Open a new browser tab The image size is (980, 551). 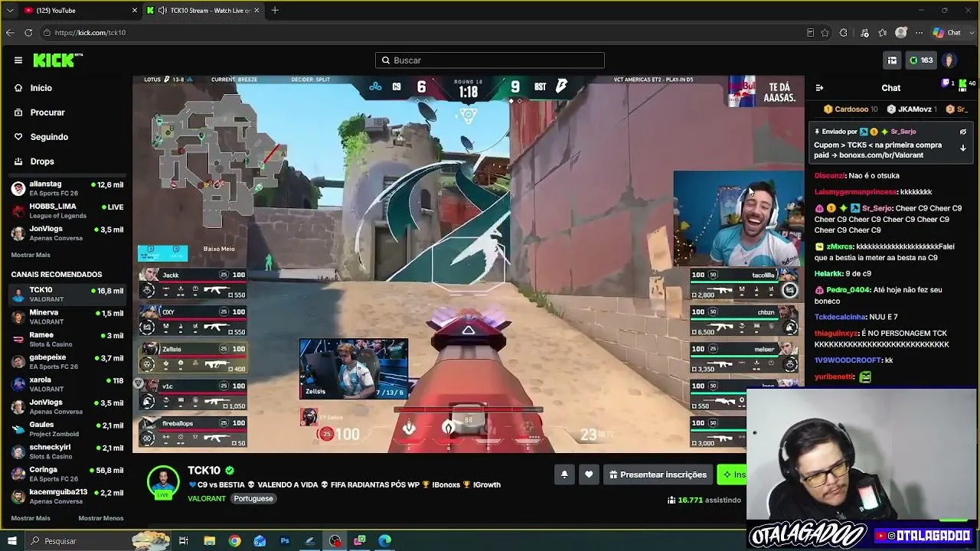pos(275,11)
